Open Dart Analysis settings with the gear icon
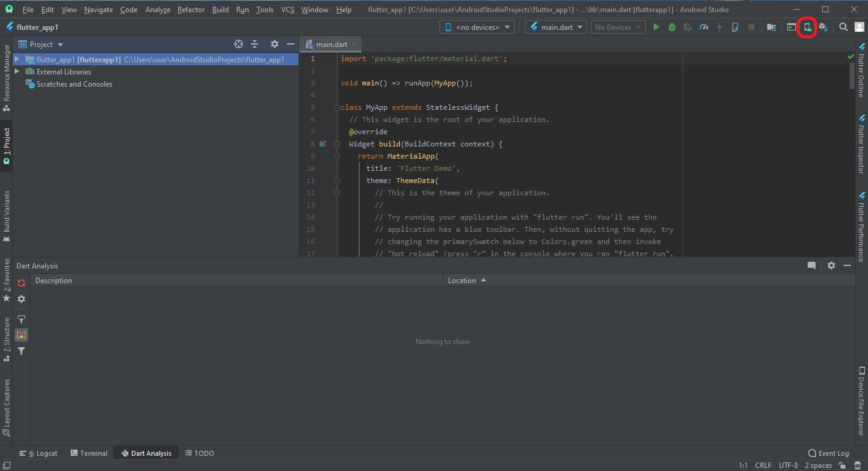 pos(21,299)
